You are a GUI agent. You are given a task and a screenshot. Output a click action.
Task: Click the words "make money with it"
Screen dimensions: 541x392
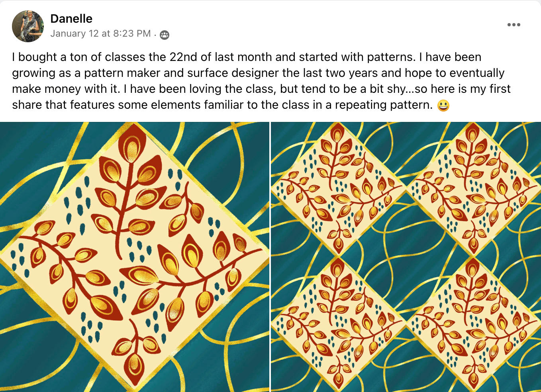pos(66,89)
